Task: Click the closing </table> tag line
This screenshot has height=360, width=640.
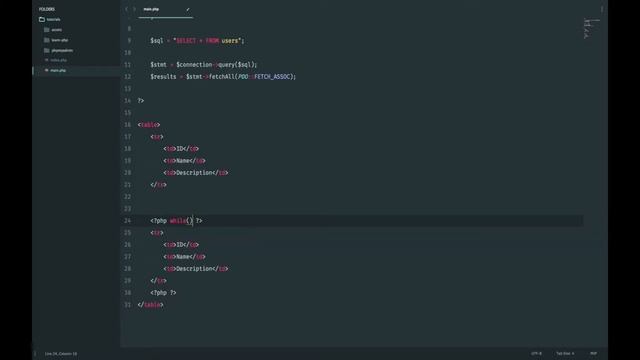Action: point(151,304)
